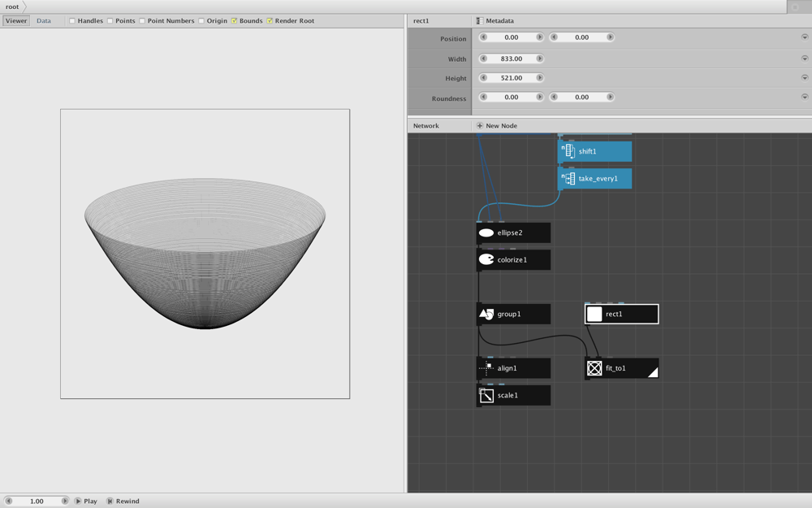Click the rect1 node square icon

594,314
